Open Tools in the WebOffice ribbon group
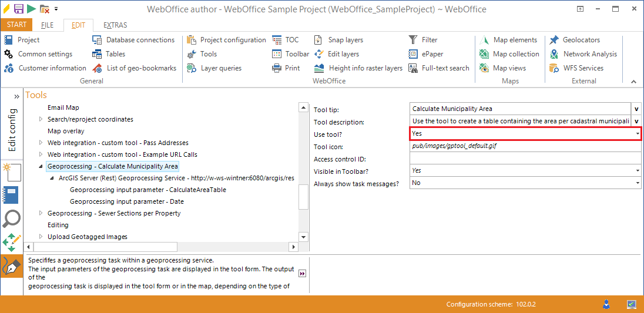This screenshot has height=313, width=644. tap(202, 54)
